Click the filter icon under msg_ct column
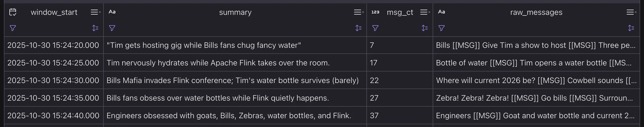644x127 pixels. click(x=375, y=28)
